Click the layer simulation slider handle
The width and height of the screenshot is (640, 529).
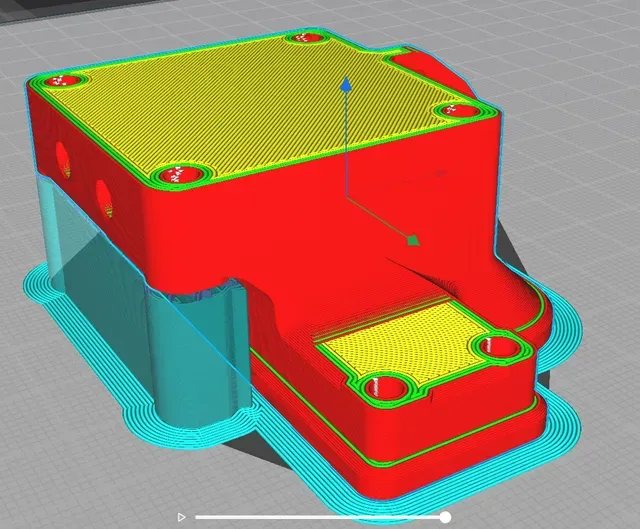click(x=445, y=517)
